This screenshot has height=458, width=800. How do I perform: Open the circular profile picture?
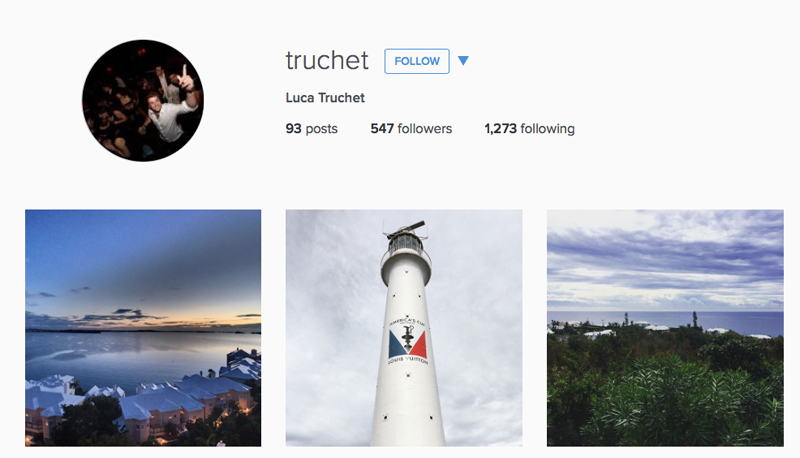coord(143,100)
